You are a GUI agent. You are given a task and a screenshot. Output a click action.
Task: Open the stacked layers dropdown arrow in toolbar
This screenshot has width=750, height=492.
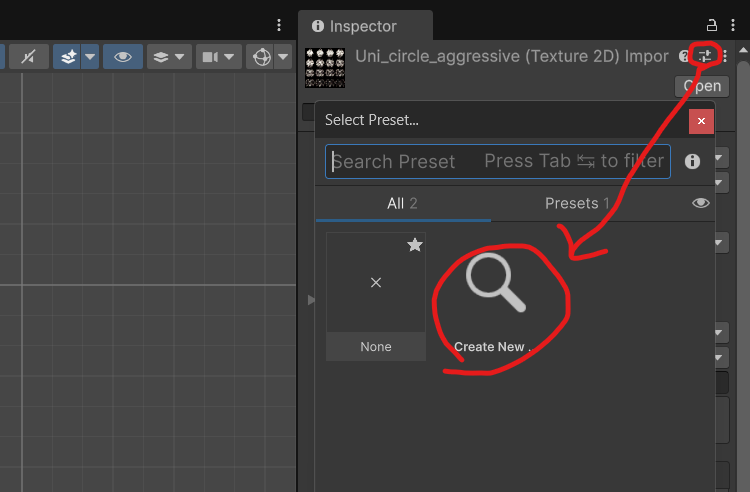point(180,57)
